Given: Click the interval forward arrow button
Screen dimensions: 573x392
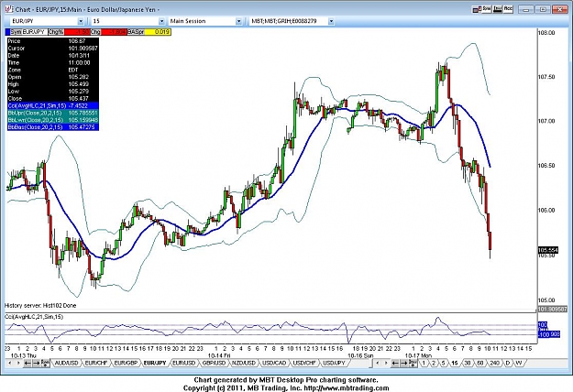Looking at the screenshot, I should click(403, 364).
